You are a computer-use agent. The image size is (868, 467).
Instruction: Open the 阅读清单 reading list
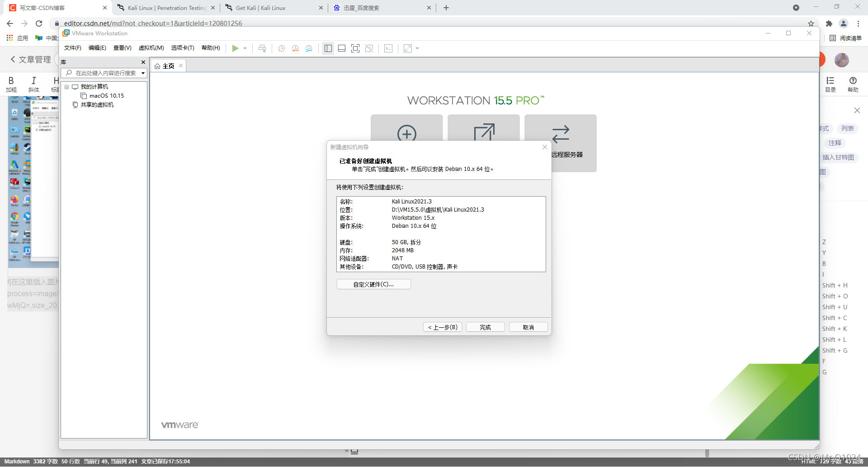(x=846, y=38)
